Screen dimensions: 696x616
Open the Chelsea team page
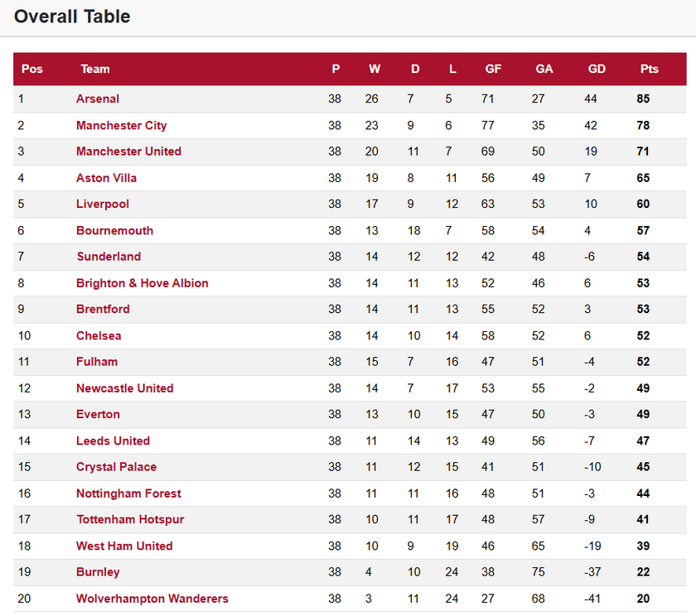click(99, 335)
